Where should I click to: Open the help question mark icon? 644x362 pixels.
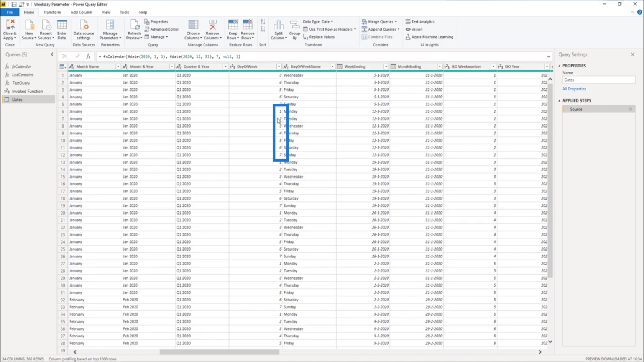click(x=640, y=12)
